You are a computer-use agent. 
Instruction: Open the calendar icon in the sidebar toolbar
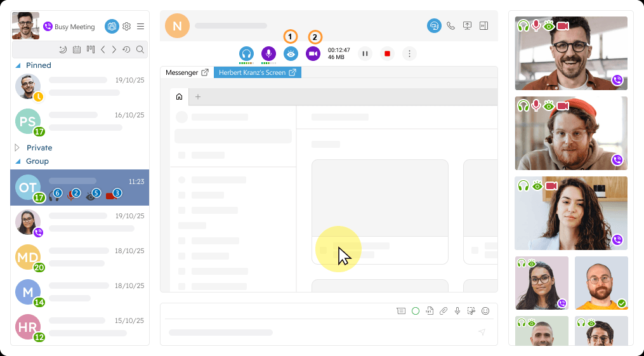77,49
